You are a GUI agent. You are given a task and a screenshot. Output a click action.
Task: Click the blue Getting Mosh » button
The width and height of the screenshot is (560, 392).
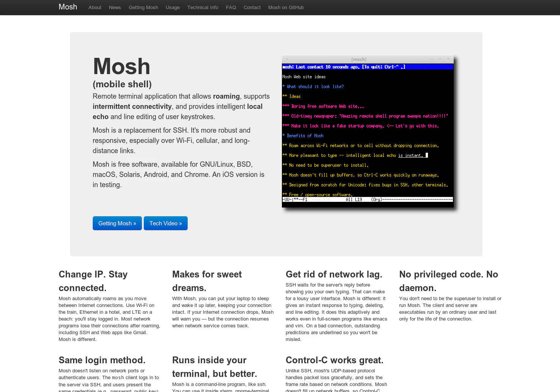[x=117, y=223]
